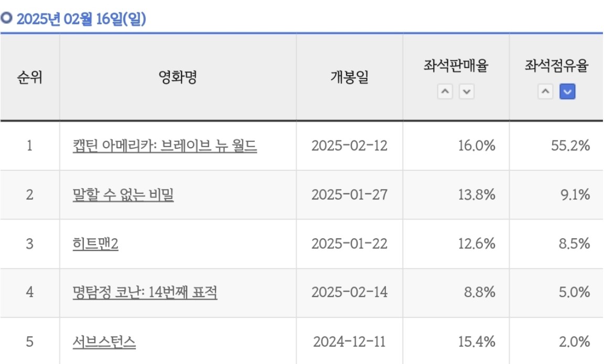Sort 좌석점유율 column in ascending order
604x364 pixels.
pos(546,92)
